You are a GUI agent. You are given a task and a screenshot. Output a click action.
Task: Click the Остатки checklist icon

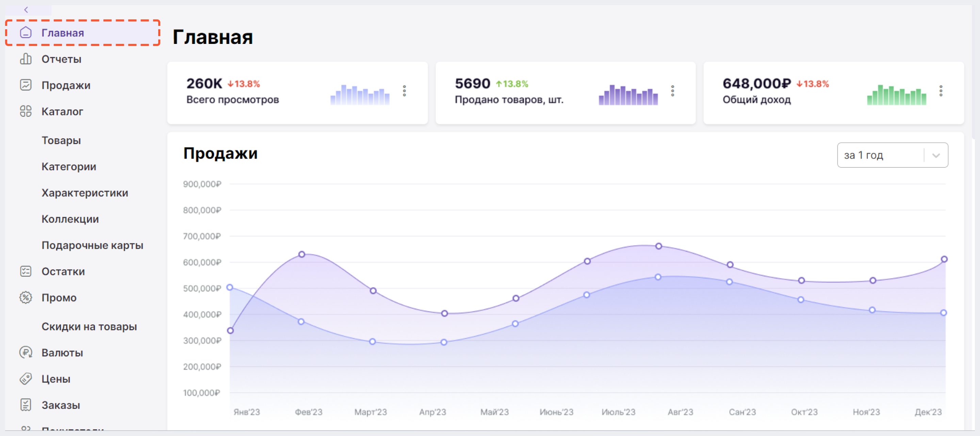pyautogui.click(x=26, y=271)
